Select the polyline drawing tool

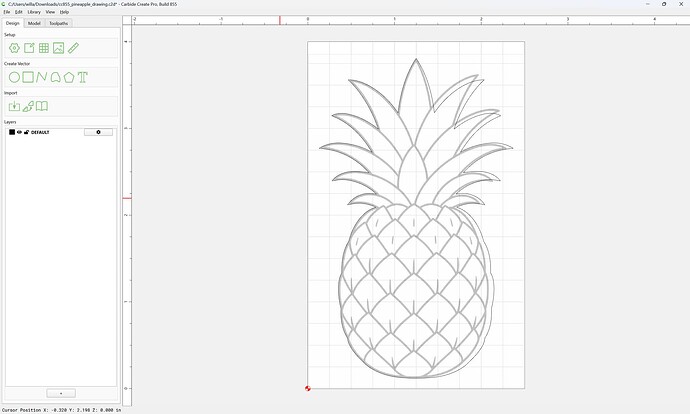click(41, 77)
